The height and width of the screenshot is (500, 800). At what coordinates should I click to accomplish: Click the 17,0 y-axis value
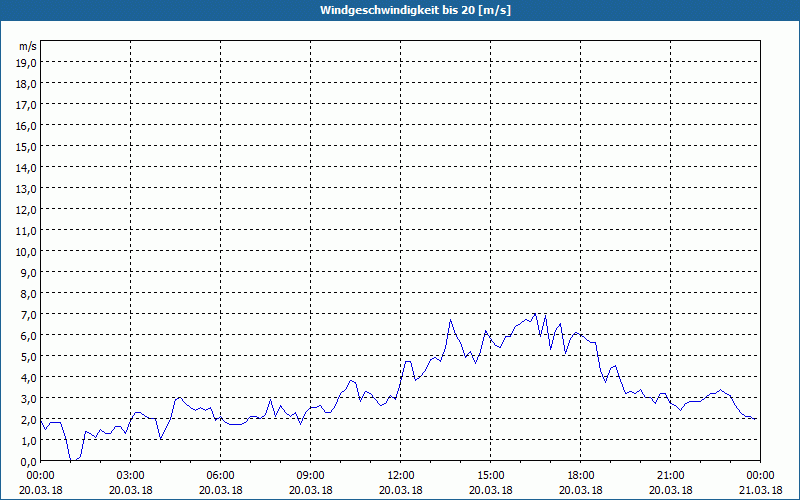click(27, 105)
